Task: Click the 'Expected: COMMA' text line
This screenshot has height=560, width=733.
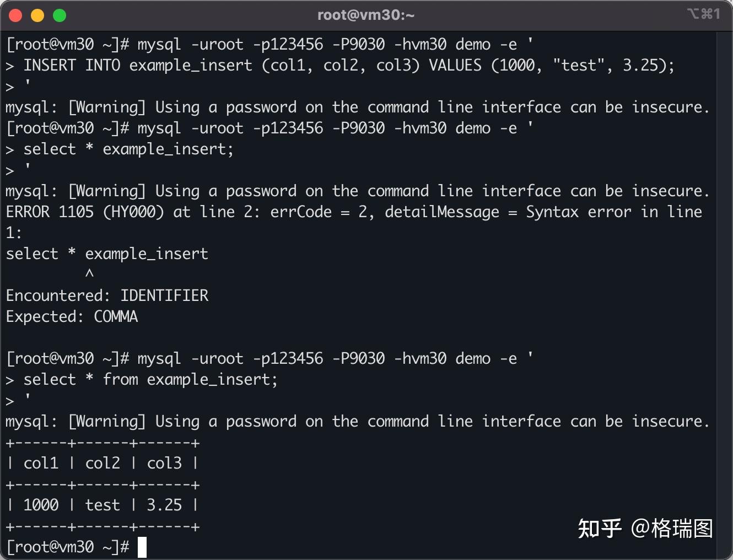Action: click(x=72, y=317)
